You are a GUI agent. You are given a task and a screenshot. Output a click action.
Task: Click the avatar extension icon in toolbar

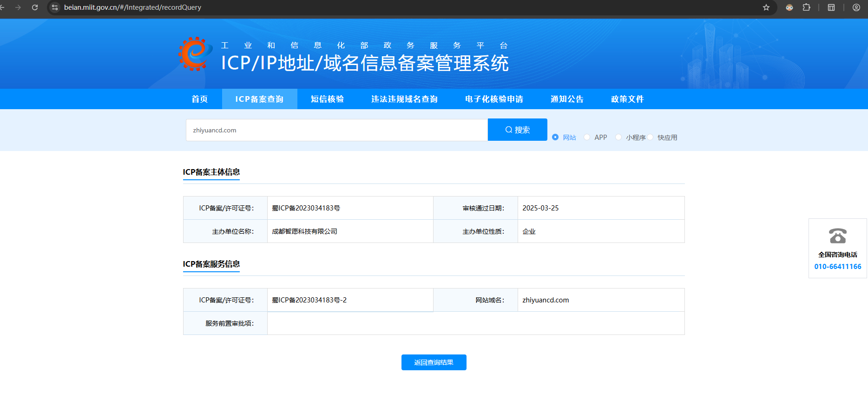[789, 7]
